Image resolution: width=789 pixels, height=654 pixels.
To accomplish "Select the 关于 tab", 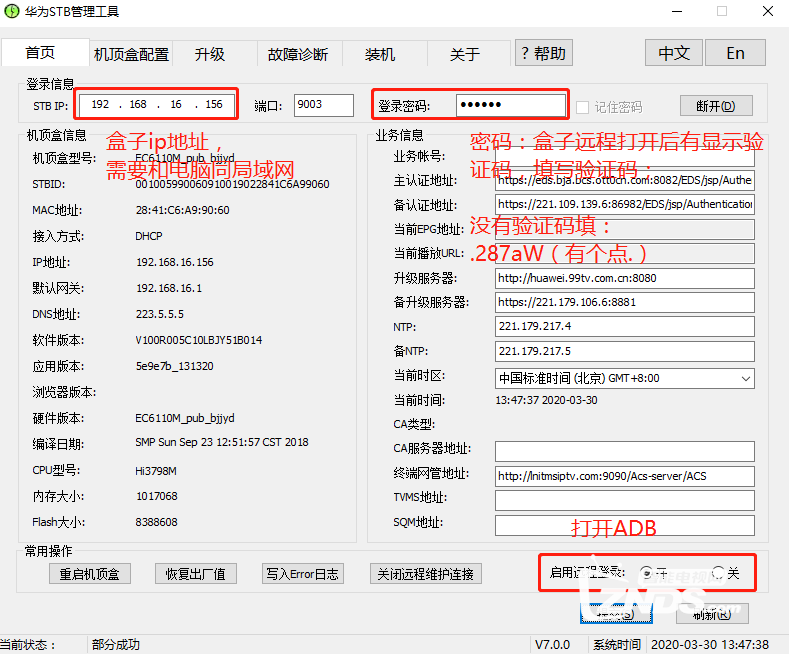I will tap(465, 54).
